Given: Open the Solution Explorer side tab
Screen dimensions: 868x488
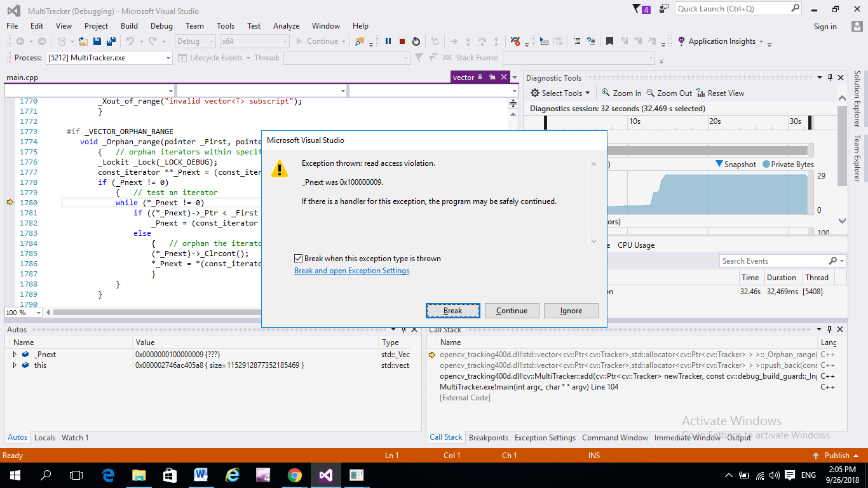Looking at the screenshot, I should [857, 100].
